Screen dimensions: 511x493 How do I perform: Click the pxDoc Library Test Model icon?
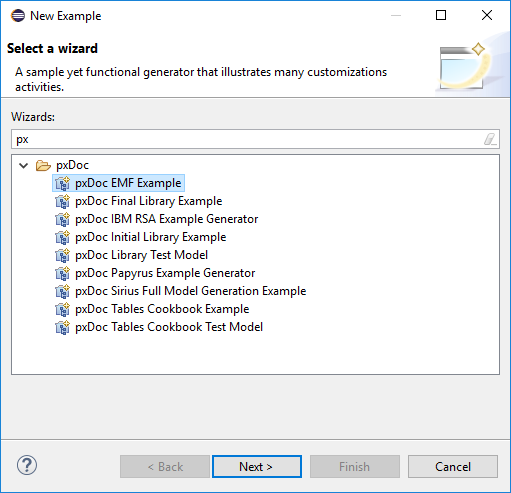tap(62, 255)
